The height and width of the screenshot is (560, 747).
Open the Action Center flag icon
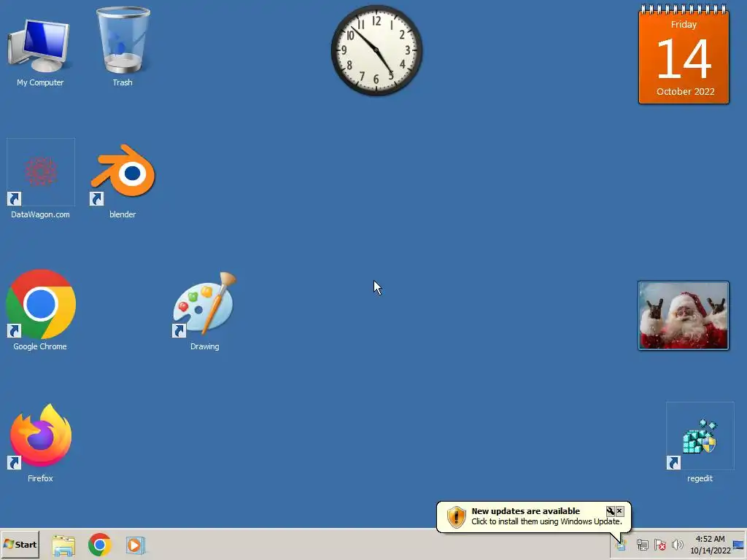coord(659,544)
